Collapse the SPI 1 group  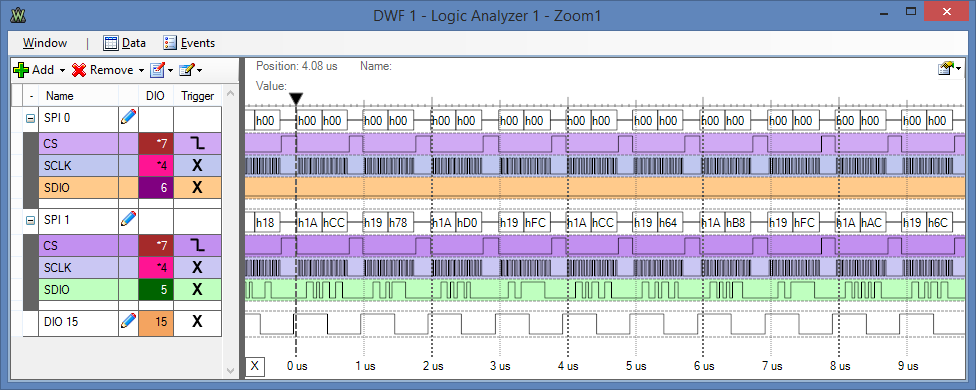[30, 220]
